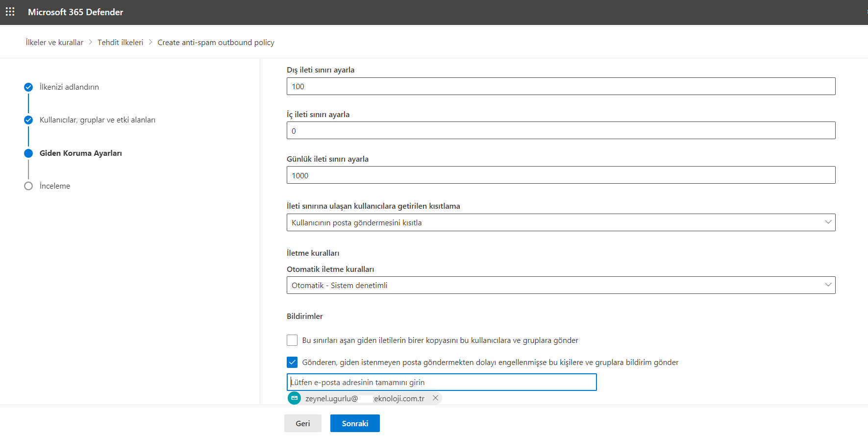The width and height of the screenshot is (868, 436).
Task: Jump to İnceleme wizard step
Action: [x=55, y=186]
